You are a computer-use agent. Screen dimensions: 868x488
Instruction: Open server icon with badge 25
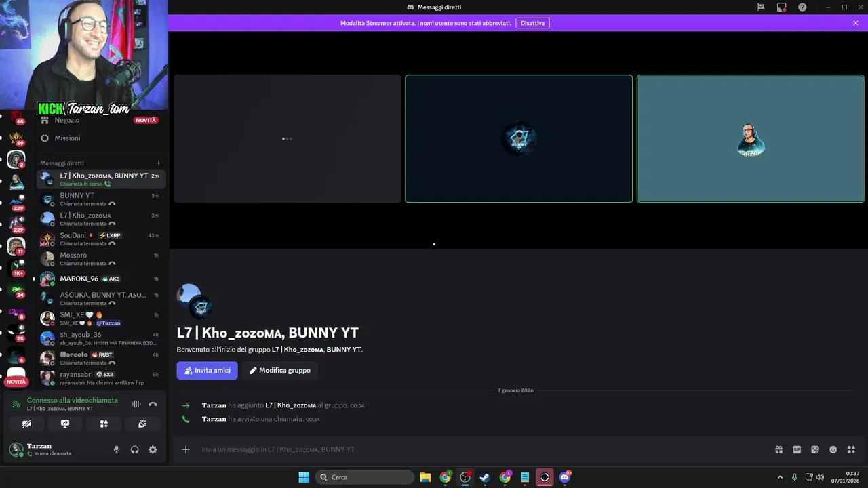click(16, 333)
